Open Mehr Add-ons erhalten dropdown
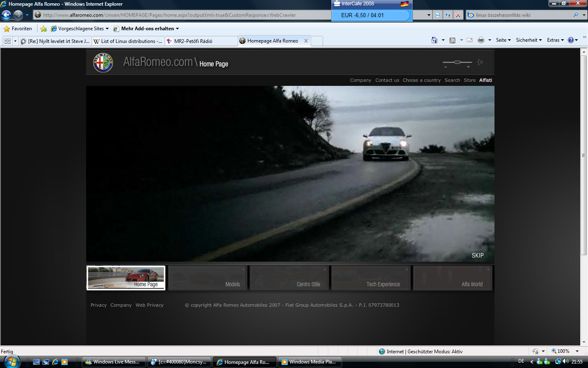 tap(146, 29)
